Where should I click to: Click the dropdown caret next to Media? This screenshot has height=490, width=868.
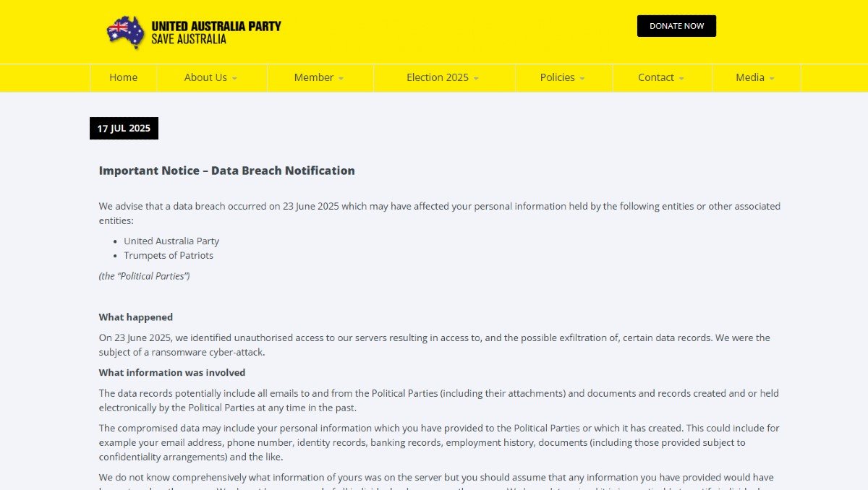pyautogui.click(x=772, y=79)
